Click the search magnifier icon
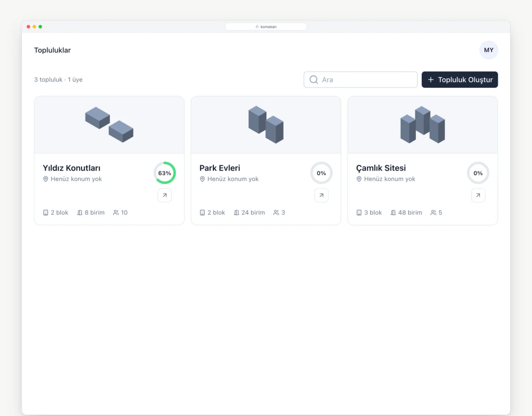The height and width of the screenshot is (416, 532). (314, 80)
